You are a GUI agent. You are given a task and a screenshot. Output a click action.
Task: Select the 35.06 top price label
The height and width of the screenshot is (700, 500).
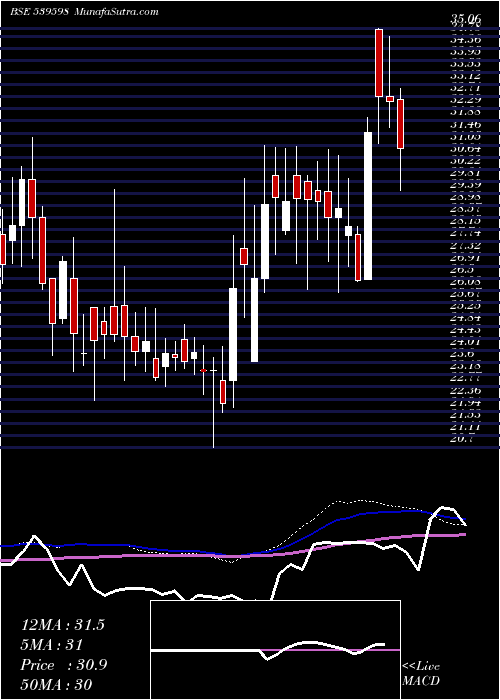click(x=466, y=19)
